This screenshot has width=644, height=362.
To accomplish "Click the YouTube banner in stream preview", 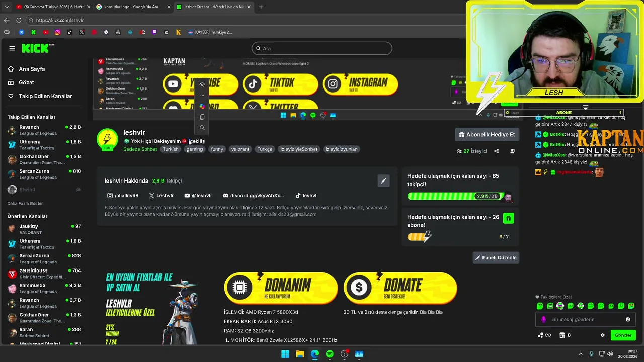I will click(200, 84).
